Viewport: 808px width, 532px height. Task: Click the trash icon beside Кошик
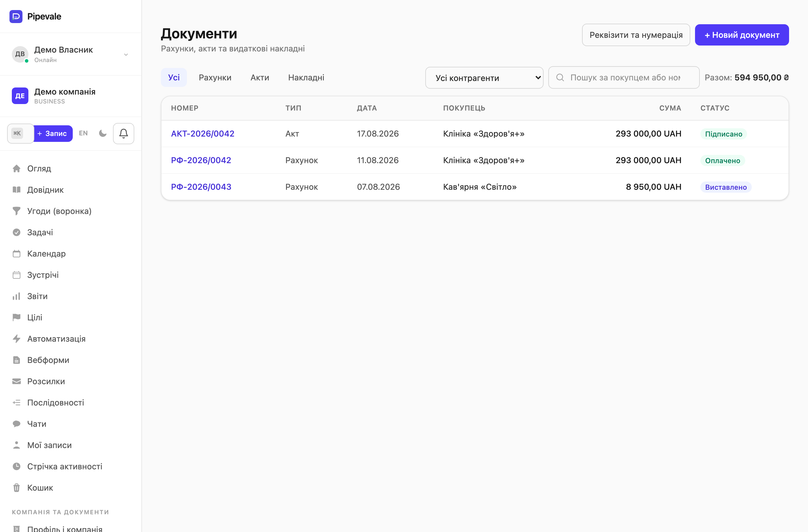pyautogui.click(x=16, y=488)
